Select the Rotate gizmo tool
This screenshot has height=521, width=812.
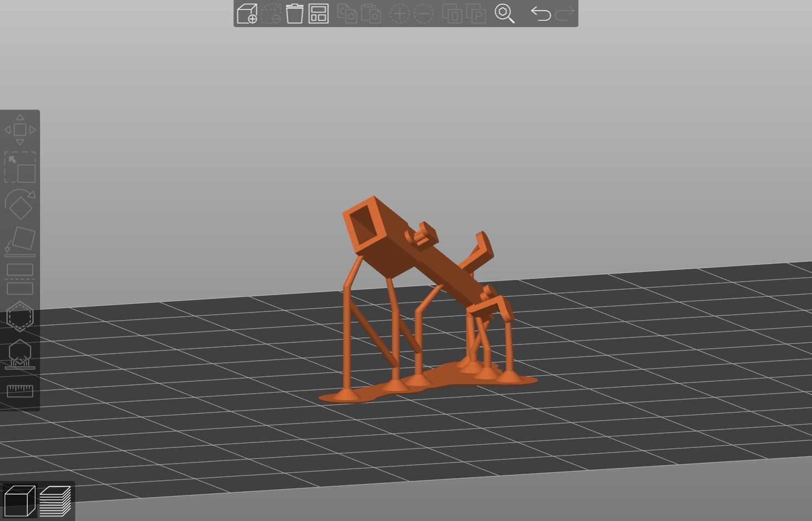click(x=20, y=204)
